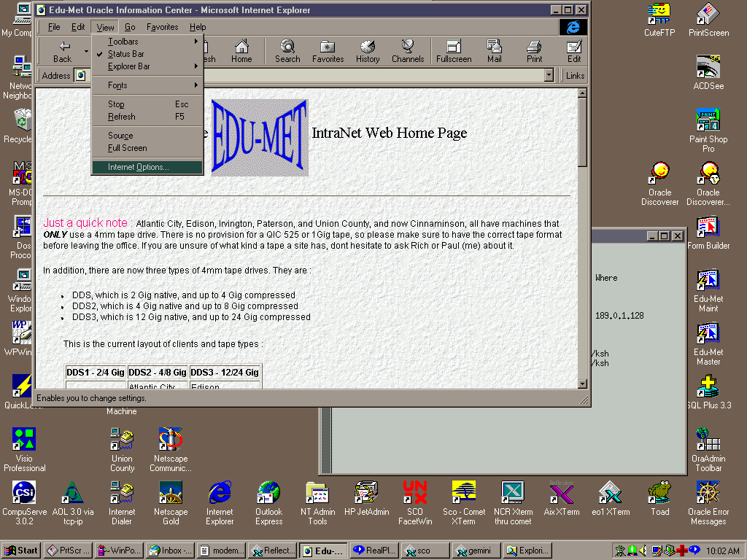Viewport: 747px width, 560px height.
Task: Switch to the Inbox taskbar button
Action: click(171, 551)
